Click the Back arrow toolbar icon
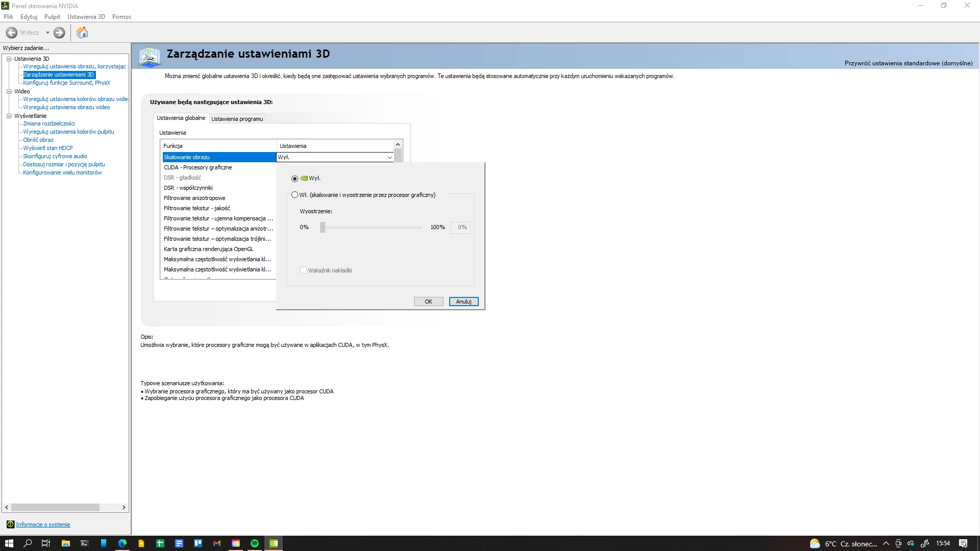Screen dimensions: 980x551 pos(12,33)
